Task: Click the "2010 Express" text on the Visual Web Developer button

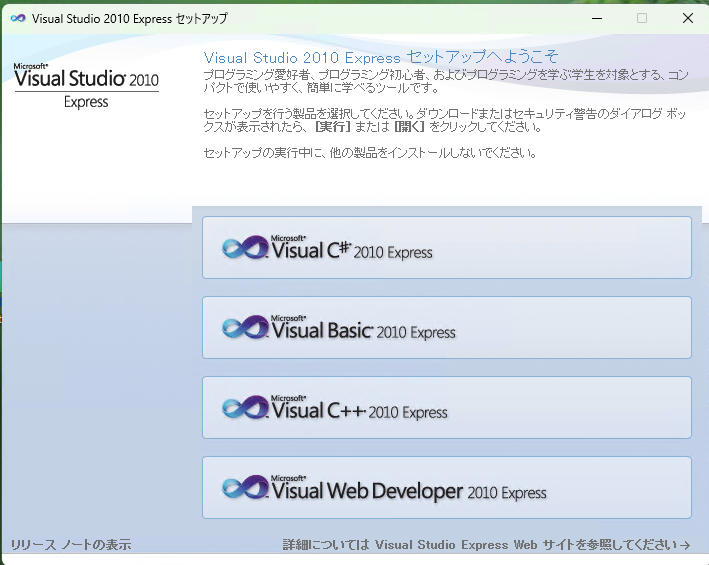Action: [x=508, y=492]
